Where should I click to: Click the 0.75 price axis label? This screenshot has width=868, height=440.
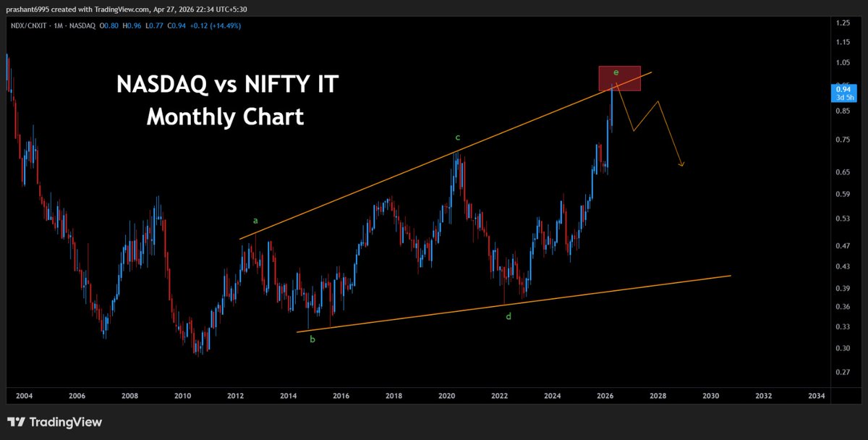pos(842,140)
